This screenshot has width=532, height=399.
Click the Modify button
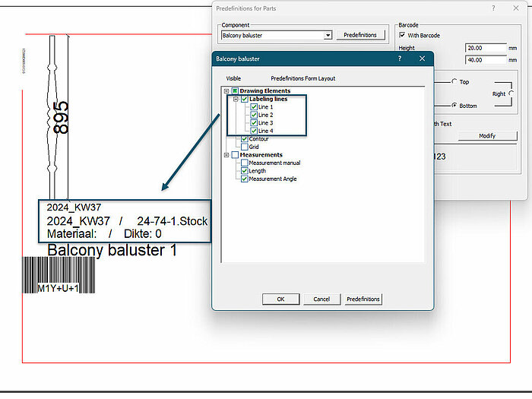click(487, 136)
